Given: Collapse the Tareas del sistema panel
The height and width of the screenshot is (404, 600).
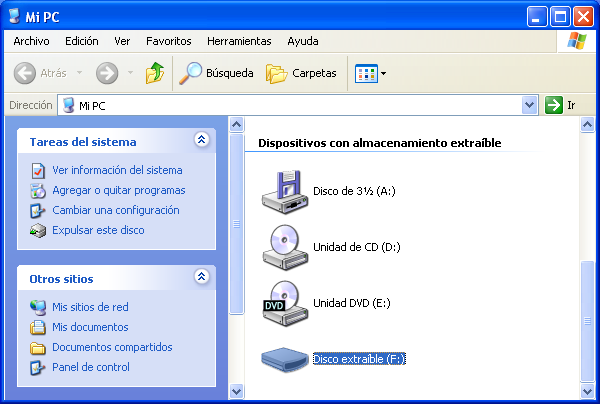Looking at the screenshot, I should 201,141.
